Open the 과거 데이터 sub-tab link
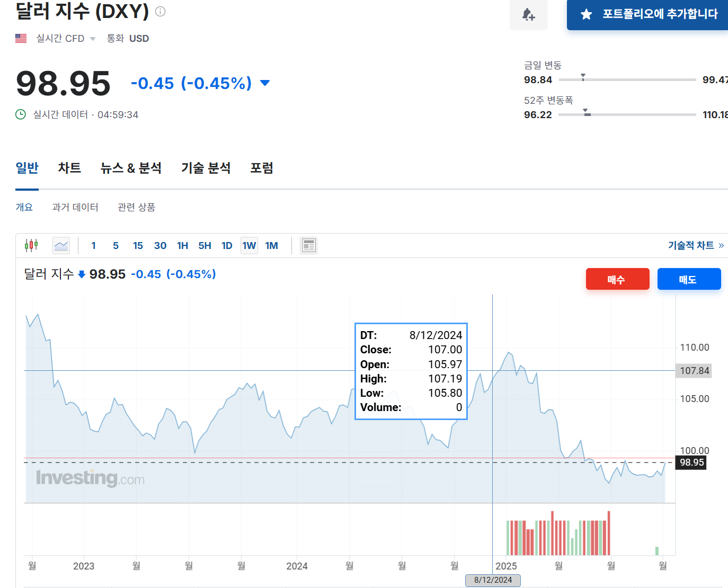 point(75,207)
